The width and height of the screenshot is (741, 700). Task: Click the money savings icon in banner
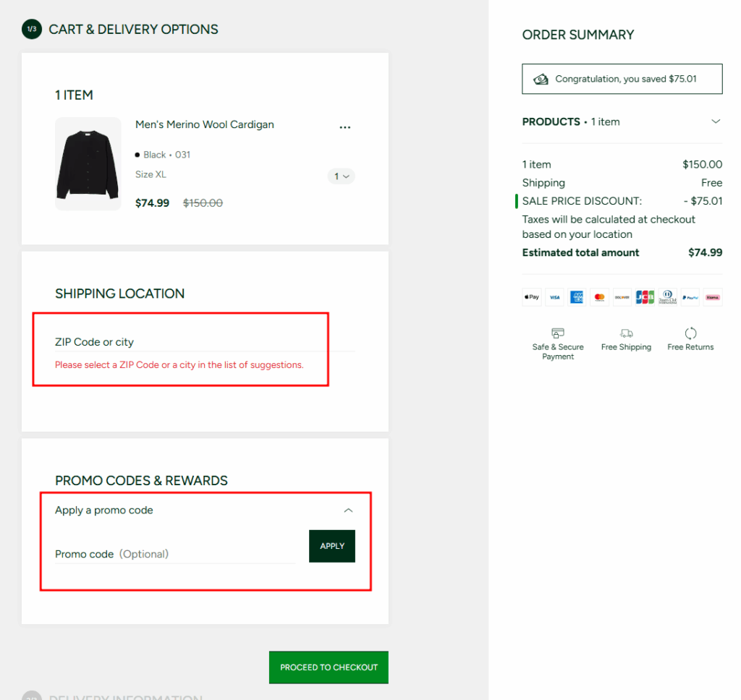tap(541, 79)
